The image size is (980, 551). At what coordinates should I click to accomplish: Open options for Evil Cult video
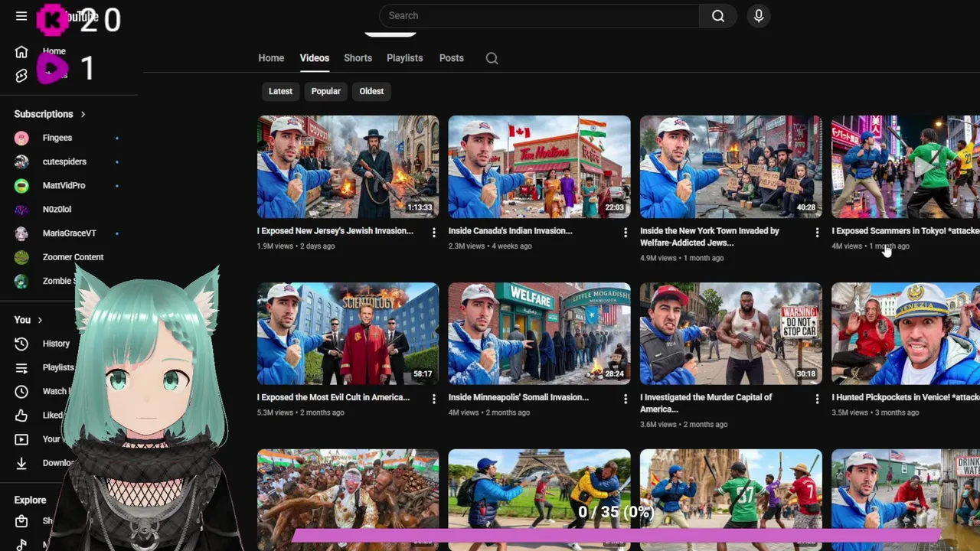click(433, 399)
